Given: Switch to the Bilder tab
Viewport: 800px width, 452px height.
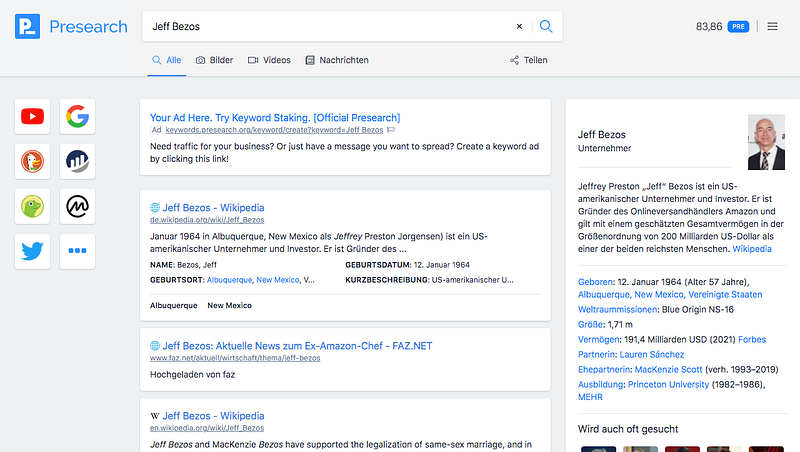Looking at the screenshot, I should [214, 60].
